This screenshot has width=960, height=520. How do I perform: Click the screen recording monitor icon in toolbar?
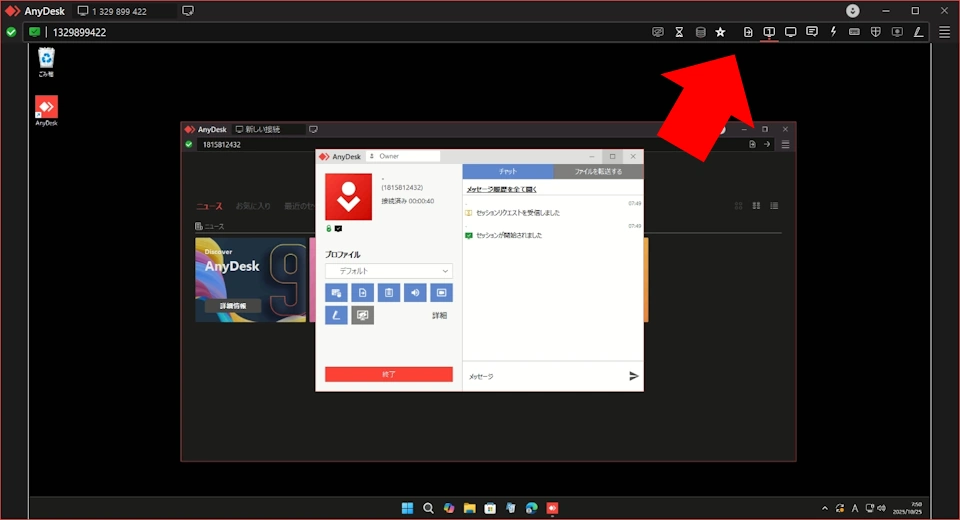tap(897, 32)
